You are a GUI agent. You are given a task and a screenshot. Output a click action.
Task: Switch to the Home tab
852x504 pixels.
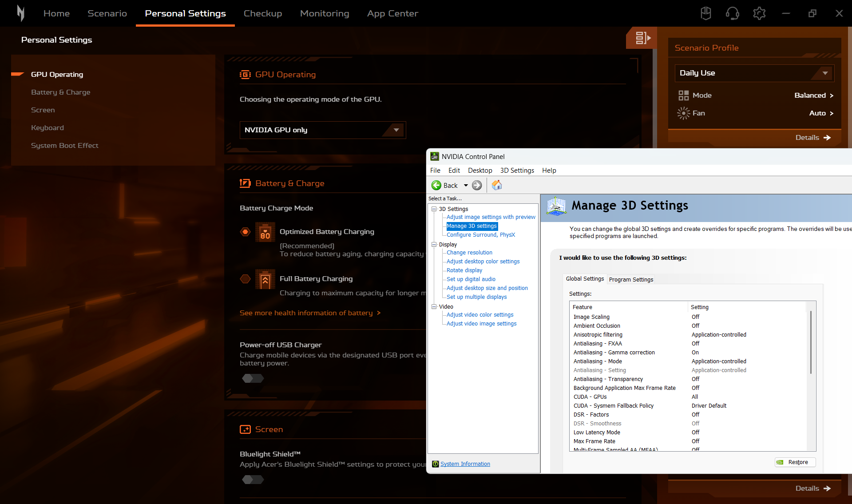[x=56, y=13]
